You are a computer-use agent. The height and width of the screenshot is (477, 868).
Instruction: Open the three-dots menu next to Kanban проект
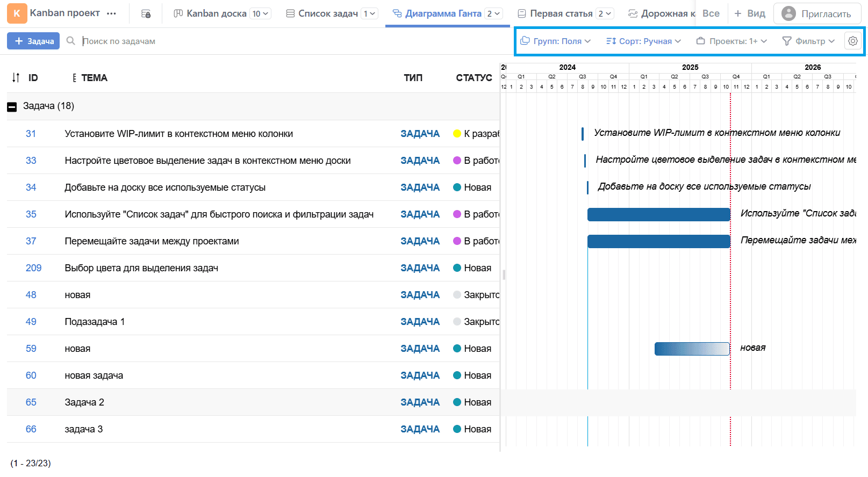[x=111, y=13]
